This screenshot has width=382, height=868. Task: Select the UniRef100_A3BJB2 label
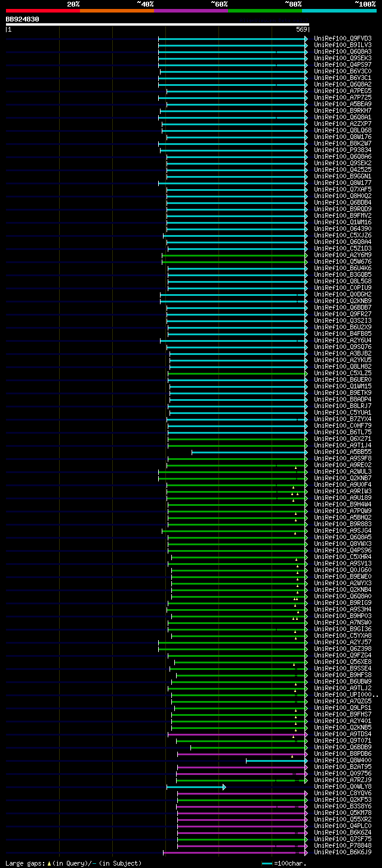click(343, 354)
